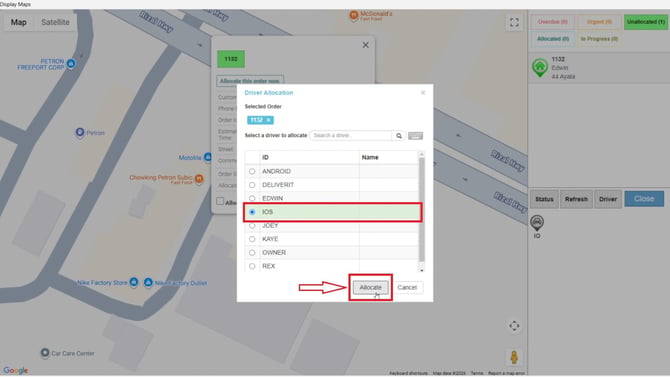Click the Chowking Petron Subic marker
The width and height of the screenshot is (670, 377).
tap(199, 179)
